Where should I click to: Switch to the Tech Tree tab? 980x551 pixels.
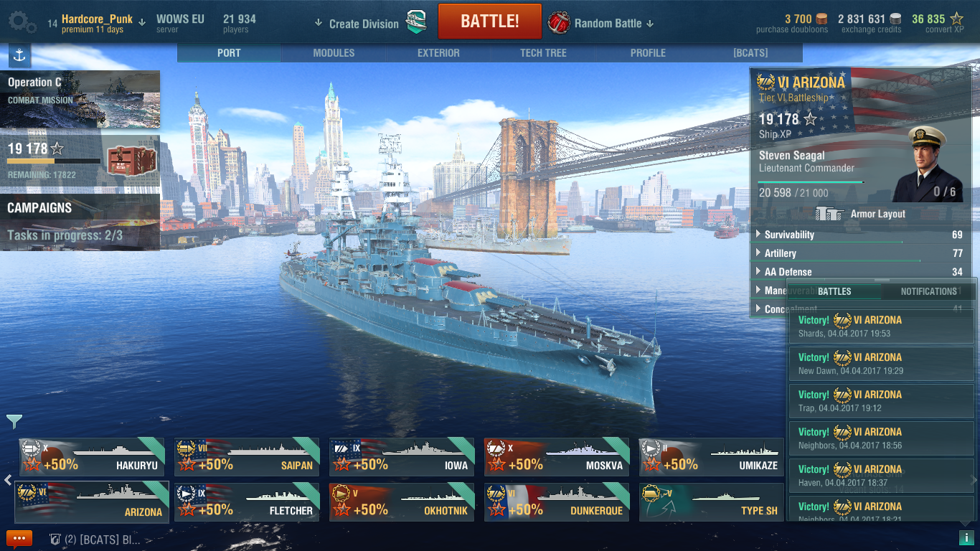543,53
